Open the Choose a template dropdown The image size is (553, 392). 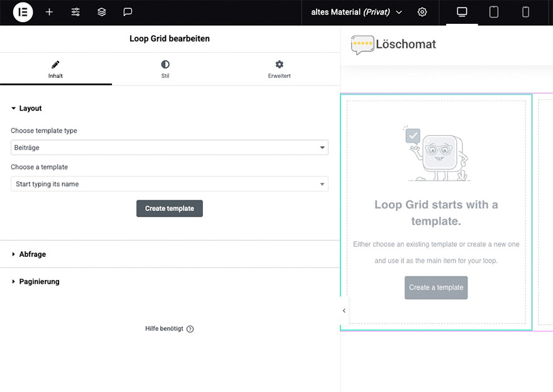click(x=169, y=184)
